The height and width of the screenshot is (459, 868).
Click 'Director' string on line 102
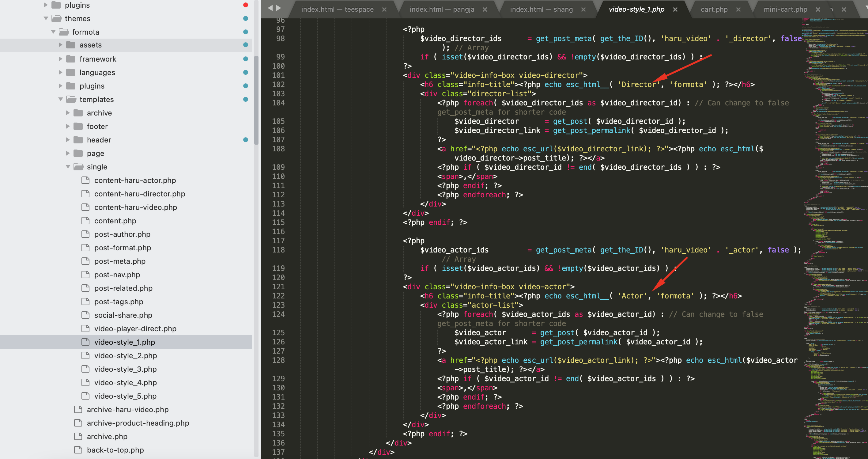(x=639, y=84)
